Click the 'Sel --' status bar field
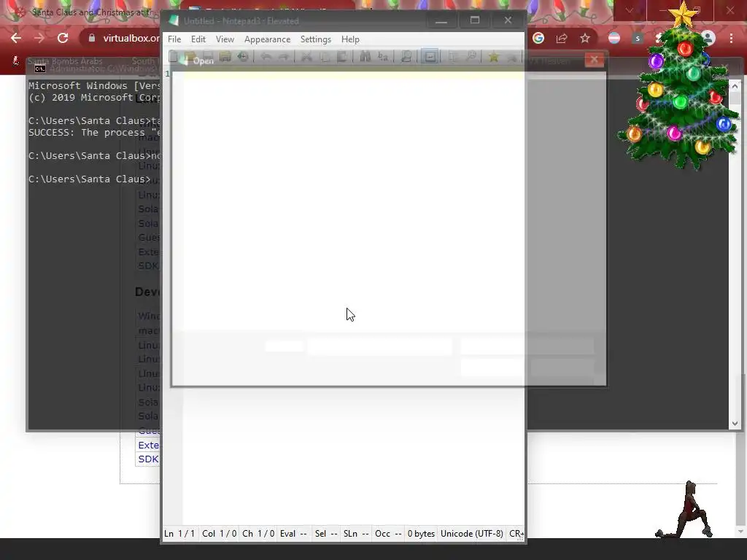 click(x=326, y=534)
